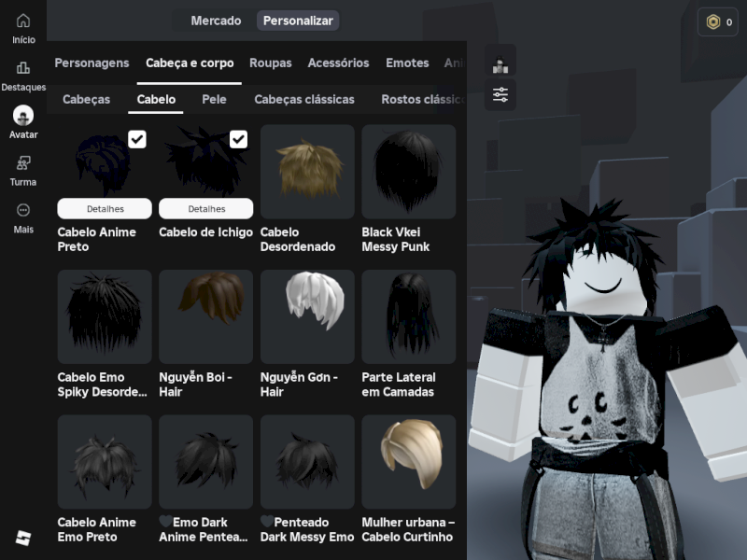Viewport: 747px width, 560px height.
Task: Open the Emotes category
Action: 407,63
